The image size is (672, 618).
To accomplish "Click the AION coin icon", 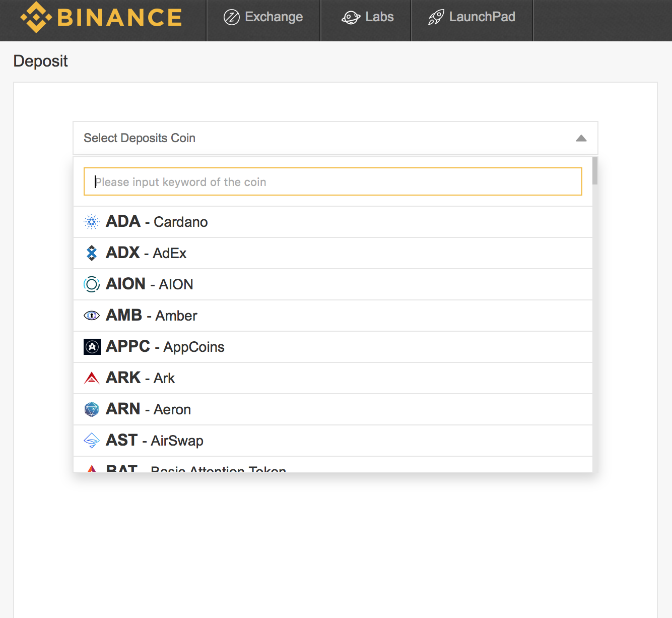I will tap(92, 284).
